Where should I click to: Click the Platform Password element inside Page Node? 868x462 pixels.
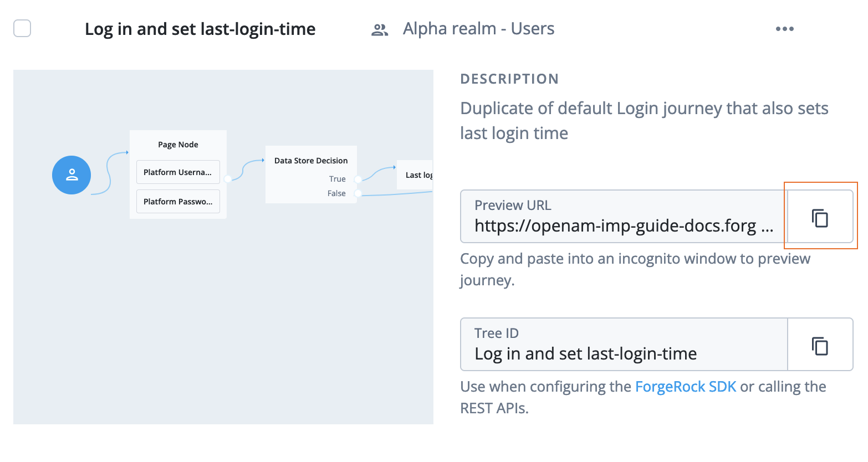coord(177,201)
